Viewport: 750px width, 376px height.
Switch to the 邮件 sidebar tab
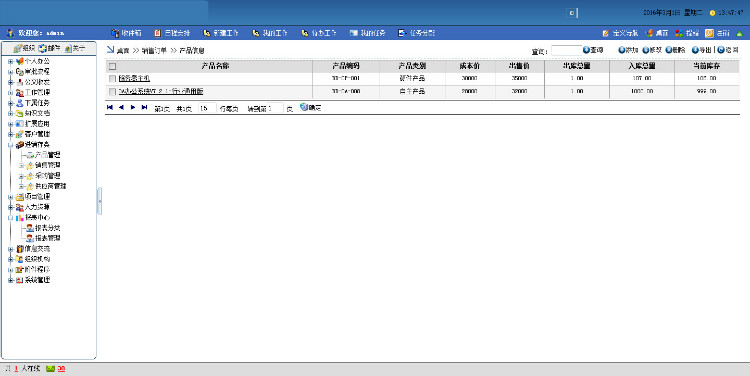[49, 48]
